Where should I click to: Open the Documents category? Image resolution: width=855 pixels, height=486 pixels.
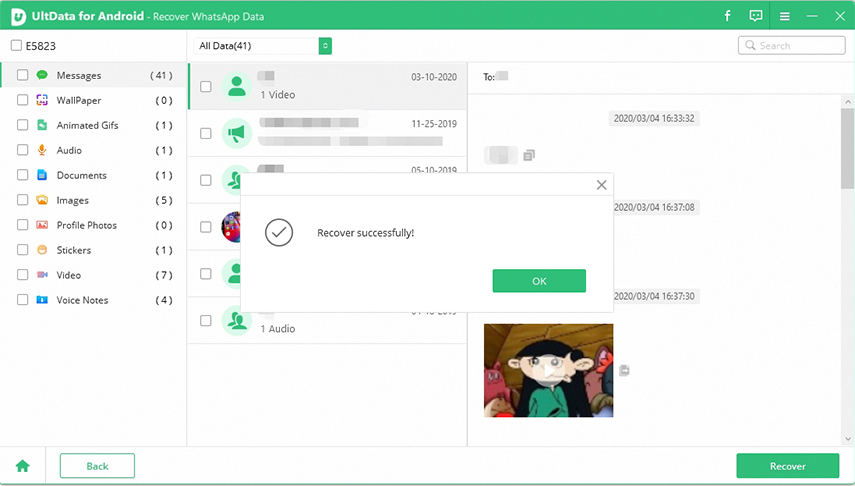[x=81, y=175]
